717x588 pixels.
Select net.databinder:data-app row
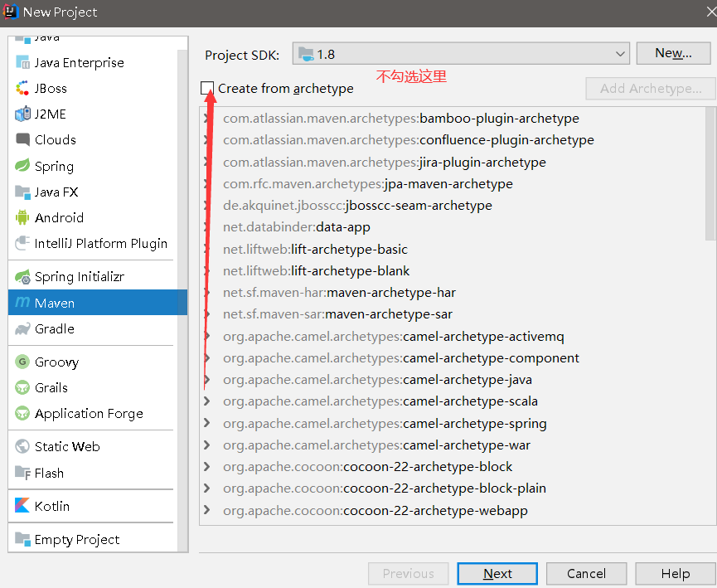click(453, 227)
